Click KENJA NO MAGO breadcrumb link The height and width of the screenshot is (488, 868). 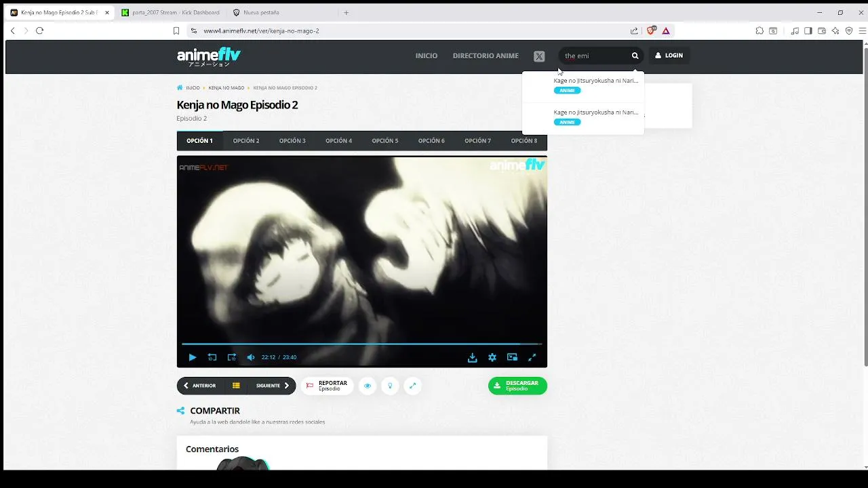click(226, 88)
